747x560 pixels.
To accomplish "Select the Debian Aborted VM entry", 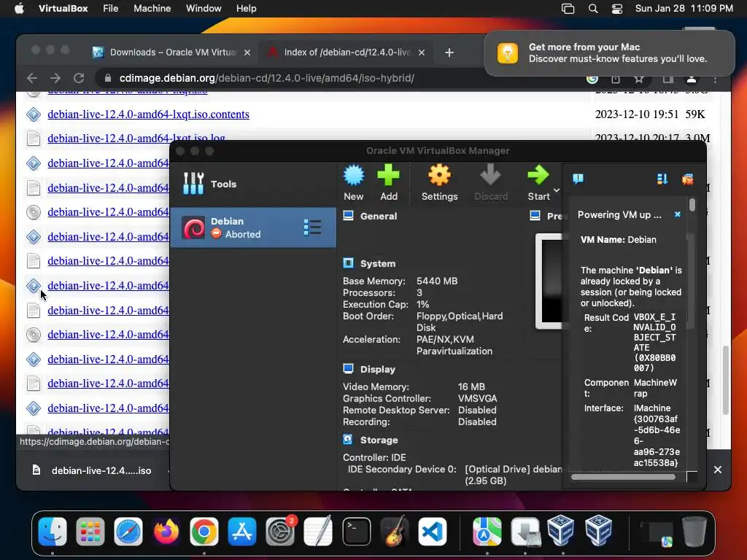I will (253, 227).
